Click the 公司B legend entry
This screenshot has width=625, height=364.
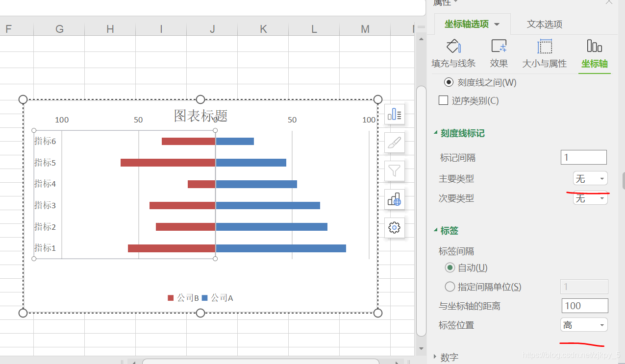click(183, 298)
